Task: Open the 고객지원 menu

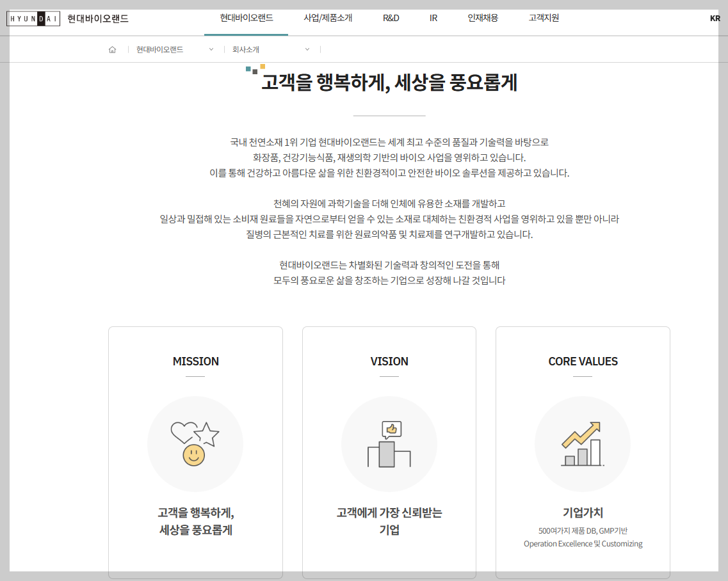Action: [544, 18]
